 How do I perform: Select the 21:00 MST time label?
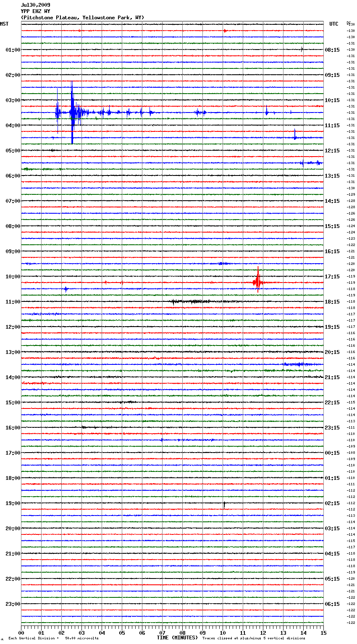pyautogui.click(x=13, y=554)
